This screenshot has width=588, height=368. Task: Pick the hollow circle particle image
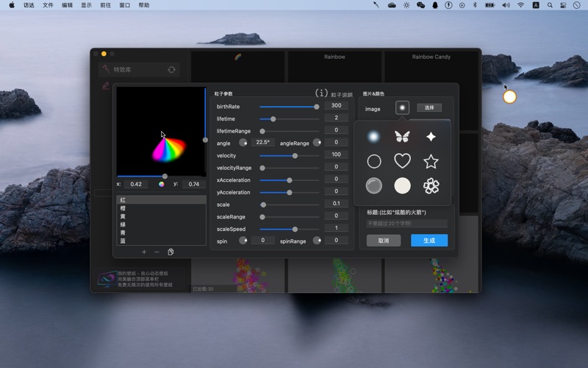(x=374, y=161)
